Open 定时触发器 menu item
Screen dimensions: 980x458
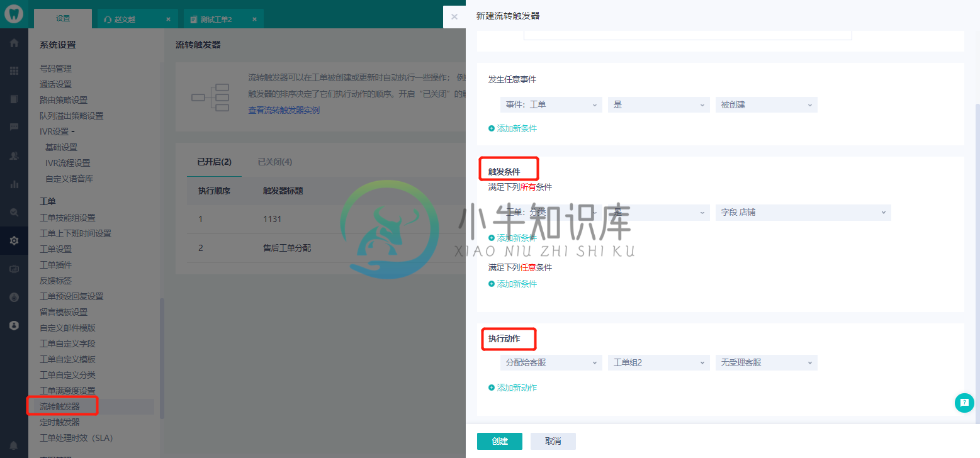(x=60, y=422)
